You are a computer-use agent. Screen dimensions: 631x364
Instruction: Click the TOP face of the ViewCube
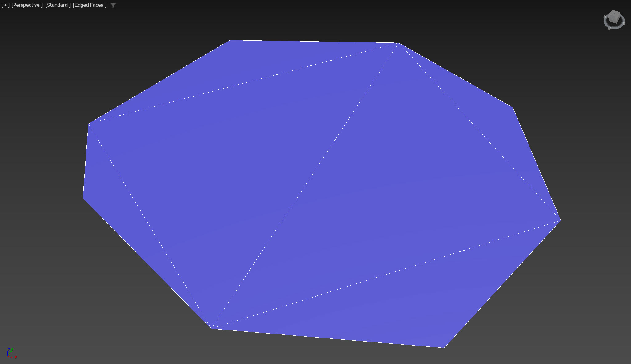point(614,14)
